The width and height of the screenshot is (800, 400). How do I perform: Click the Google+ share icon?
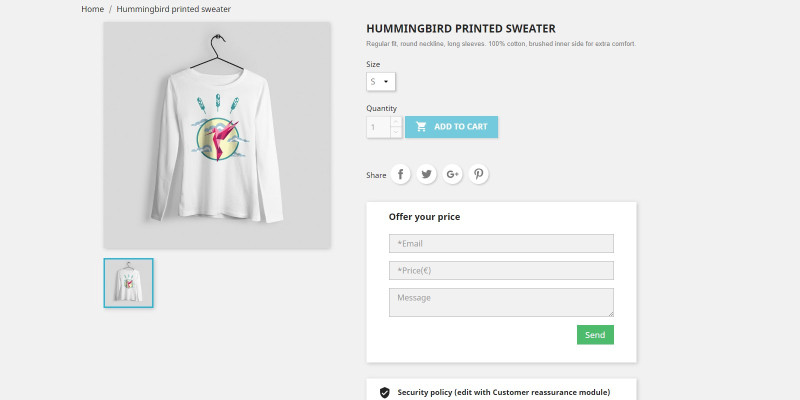coord(453,174)
